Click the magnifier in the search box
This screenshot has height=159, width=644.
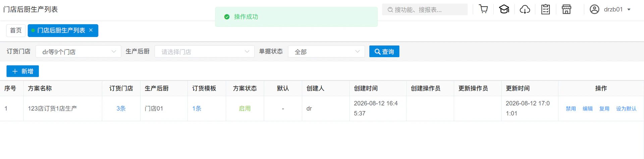390,10
